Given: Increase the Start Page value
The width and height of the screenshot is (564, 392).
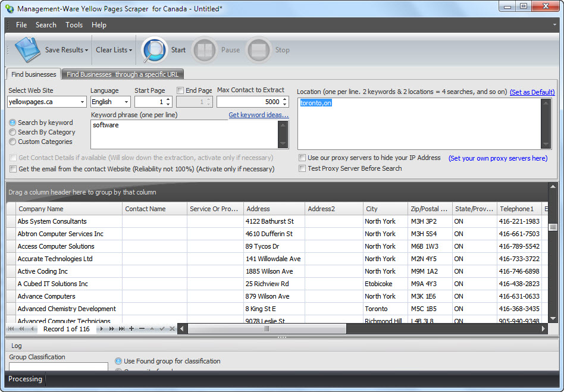Looking at the screenshot, I should pyautogui.click(x=168, y=99).
